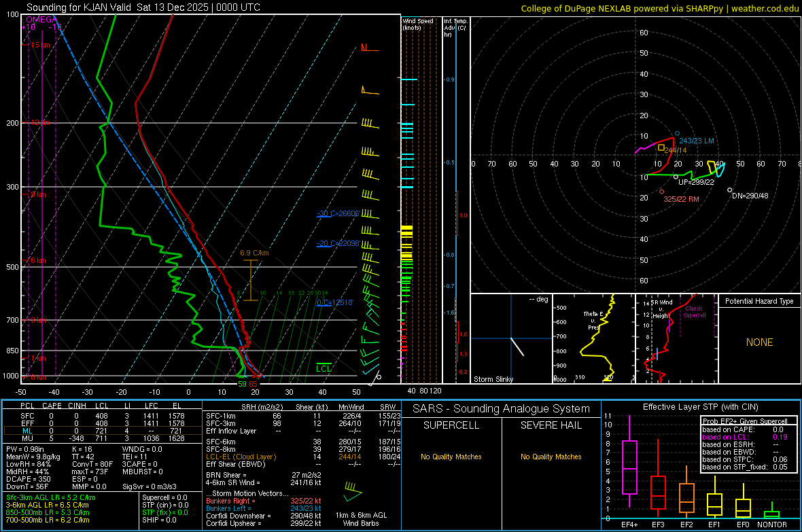Click the NONE hazard type value
Image resolution: width=802 pixels, height=532 pixels.
pyautogui.click(x=759, y=342)
